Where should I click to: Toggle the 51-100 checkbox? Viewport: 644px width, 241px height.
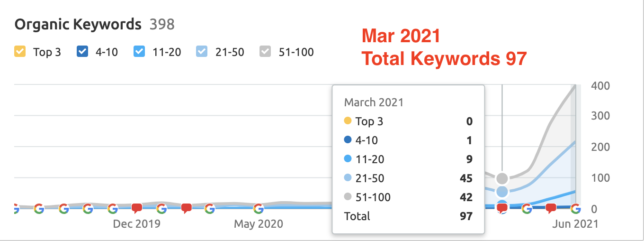pos(266,51)
